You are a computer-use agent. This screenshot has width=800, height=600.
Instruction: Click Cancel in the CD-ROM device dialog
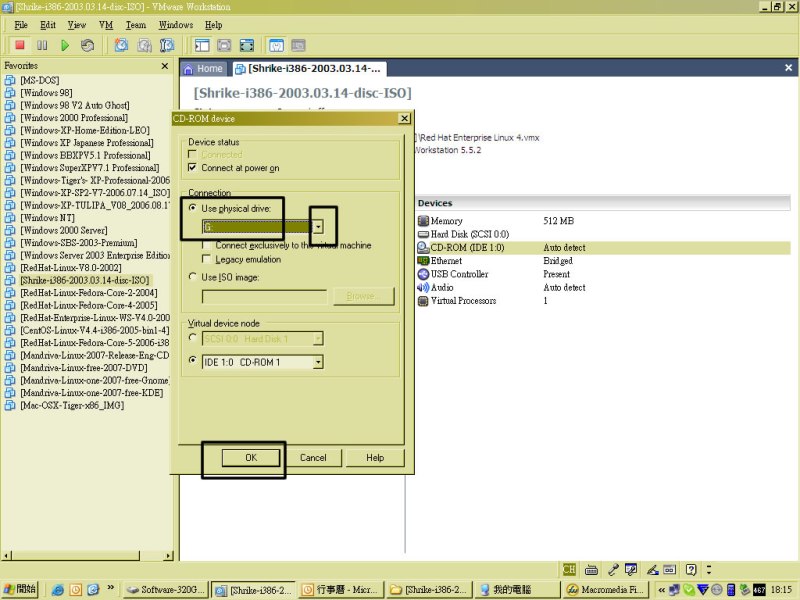313,458
